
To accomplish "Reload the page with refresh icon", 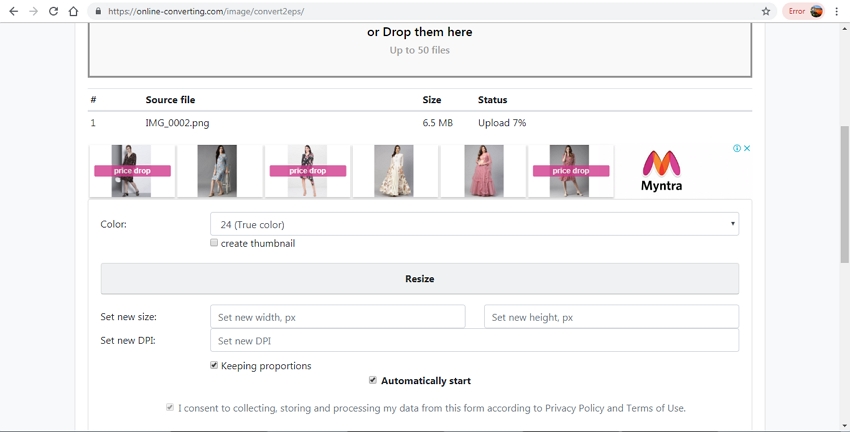I will pyautogui.click(x=53, y=11).
